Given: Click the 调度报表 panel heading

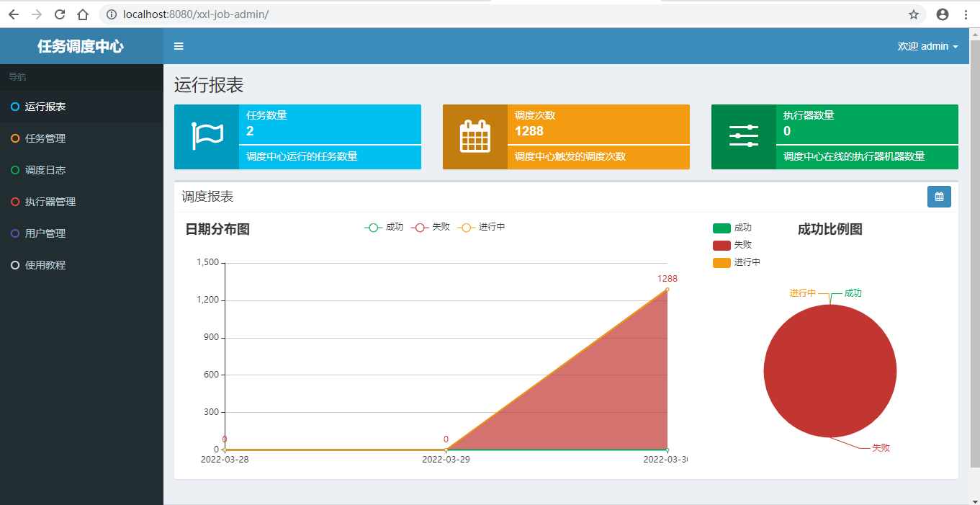Looking at the screenshot, I should click(207, 197).
